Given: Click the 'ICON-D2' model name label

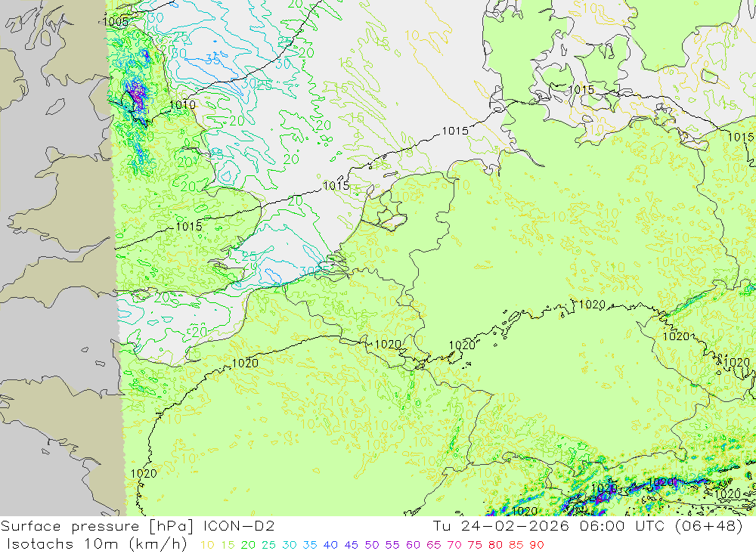Looking at the screenshot, I should tap(239, 525).
